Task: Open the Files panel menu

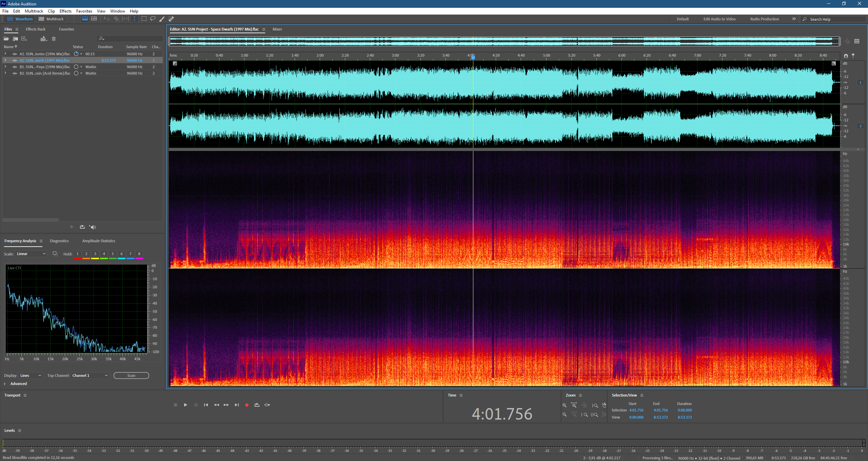Action: point(17,30)
